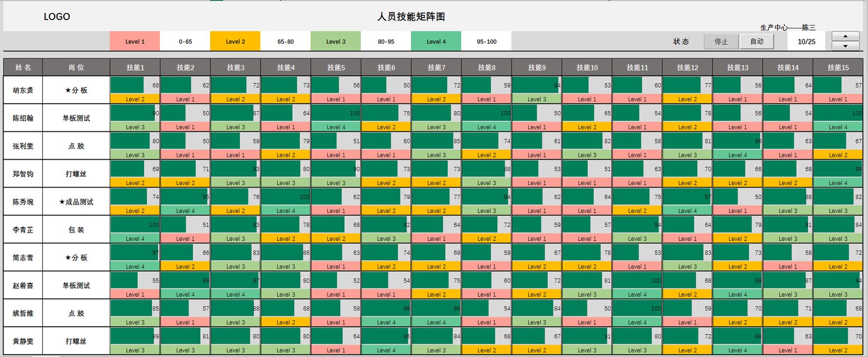Select the 技能8 column header
The height and width of the screenshot is (357, 868).
pyautogui.click(x=486, y=67)
